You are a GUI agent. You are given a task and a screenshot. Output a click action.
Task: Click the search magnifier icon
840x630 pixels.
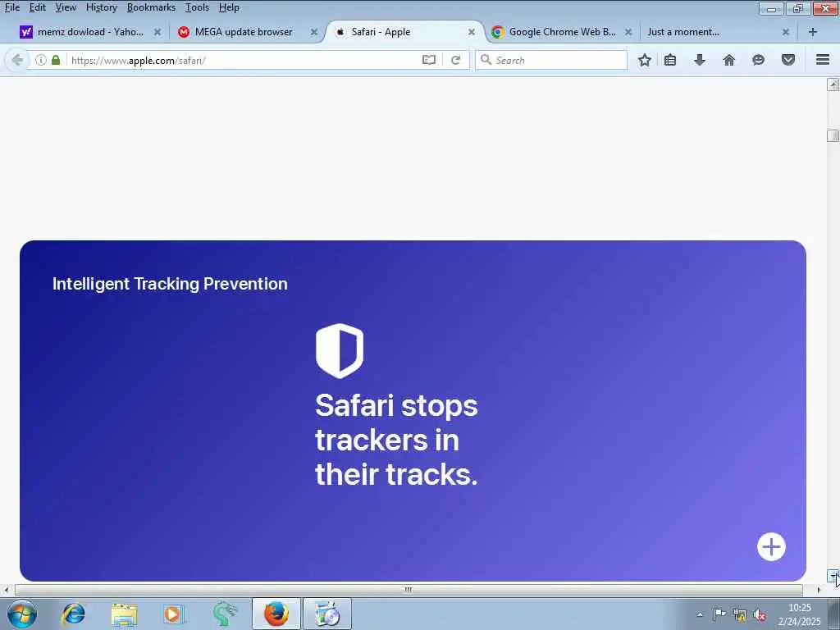(486, 59)
